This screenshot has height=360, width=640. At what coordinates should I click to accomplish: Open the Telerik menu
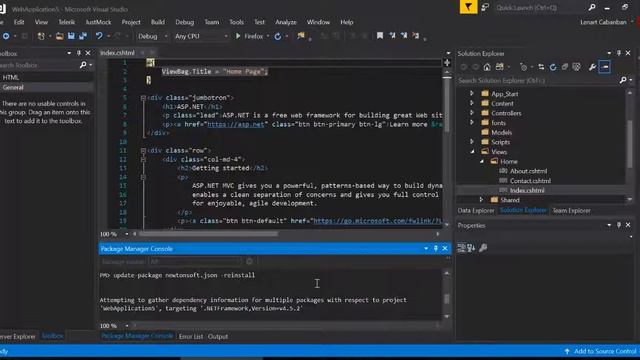point(67,22)
